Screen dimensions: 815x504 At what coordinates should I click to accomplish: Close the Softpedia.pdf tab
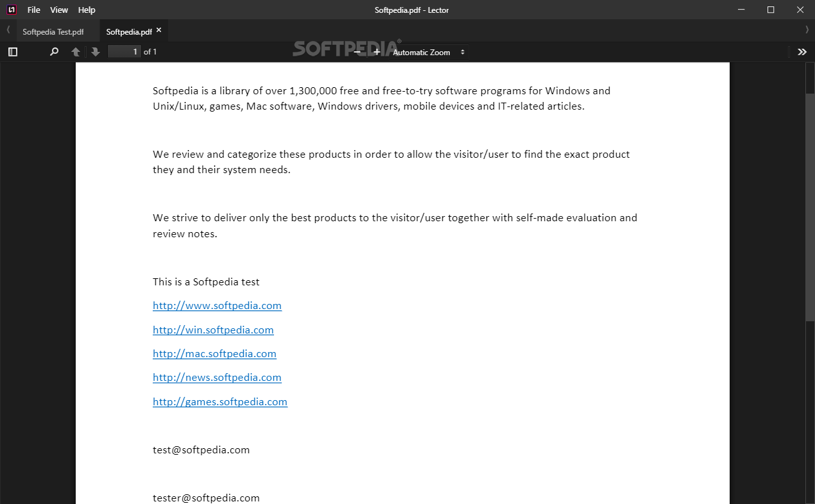coord(159,30)
